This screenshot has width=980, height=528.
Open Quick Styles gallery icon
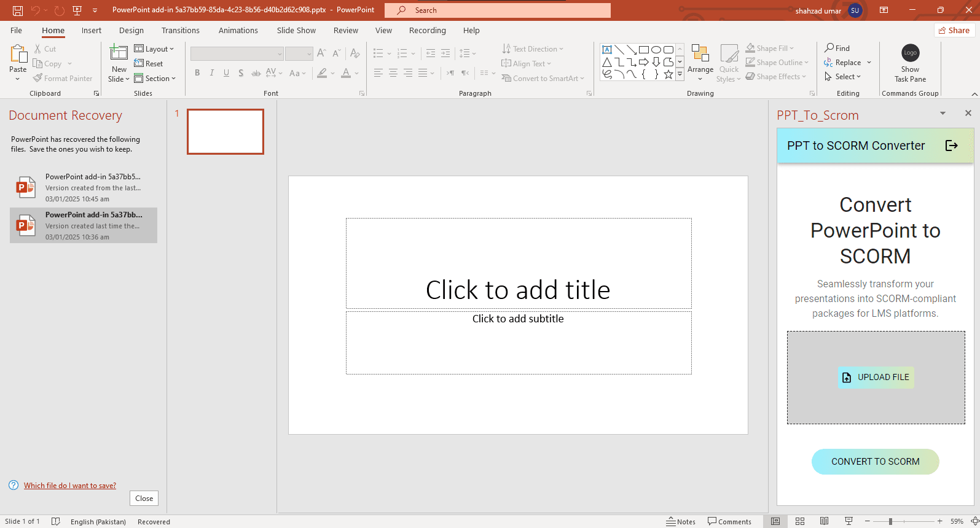coord(729,53)
